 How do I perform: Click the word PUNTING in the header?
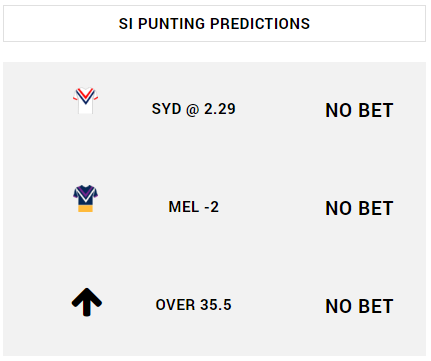coord(172,24)
